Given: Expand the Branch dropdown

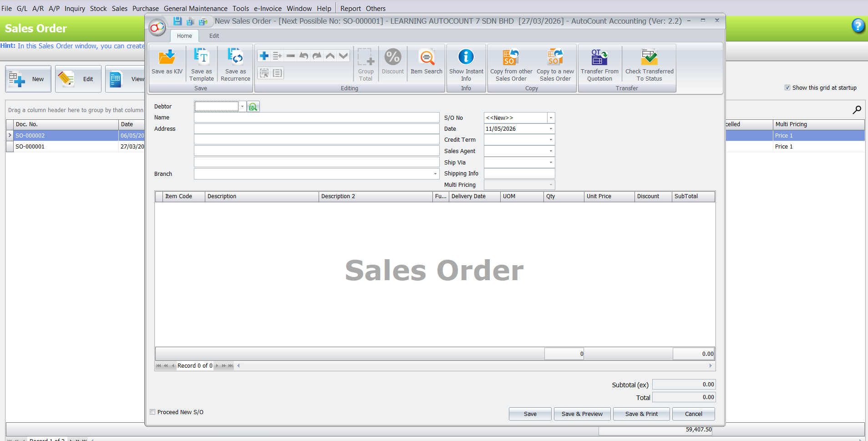Looking at the screenshot, I should (435, 174).
